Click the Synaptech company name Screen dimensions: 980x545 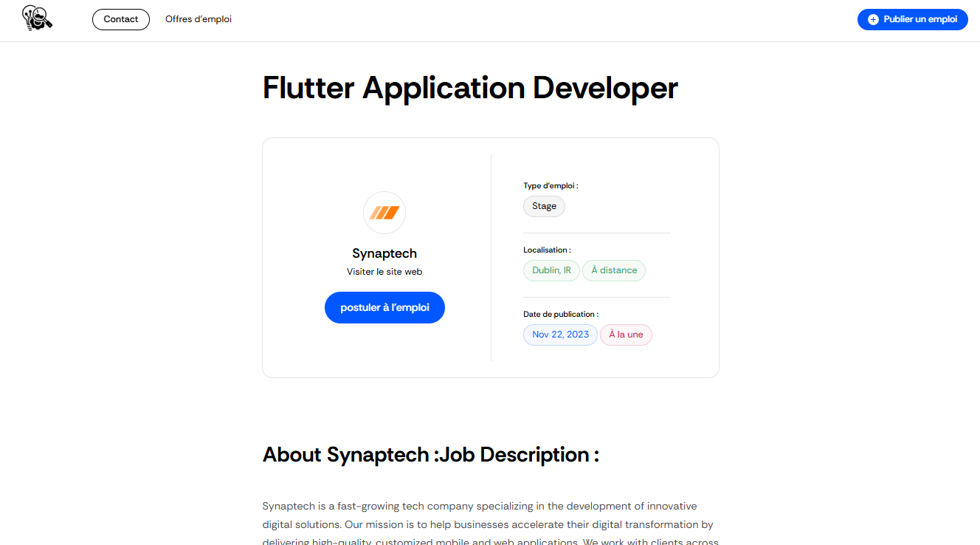pos(384,253)
